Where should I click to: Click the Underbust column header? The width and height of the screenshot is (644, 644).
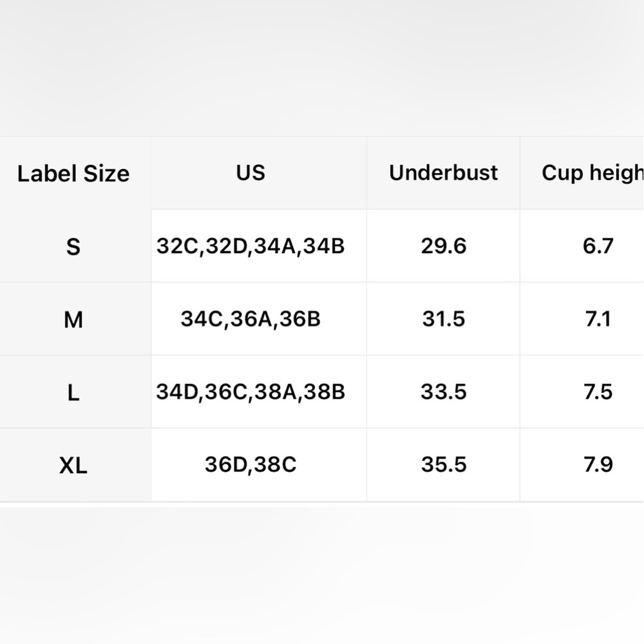[x=443, y=173]
